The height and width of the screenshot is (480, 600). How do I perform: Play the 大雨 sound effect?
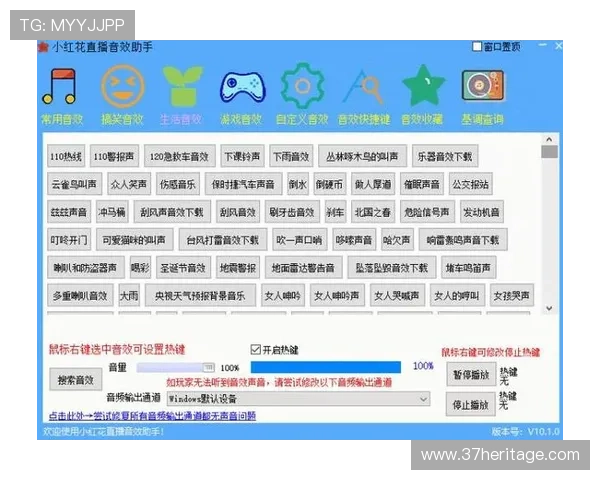click(129, 295)
